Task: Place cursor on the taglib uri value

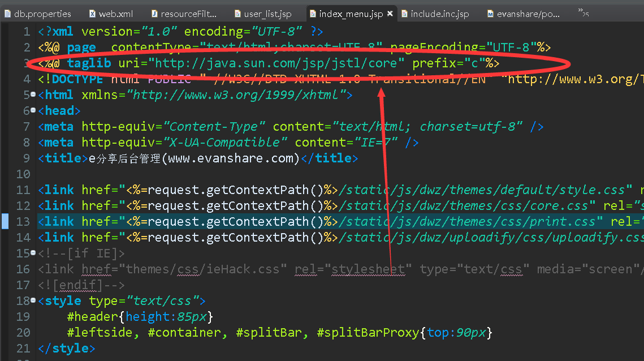Action: [x=276, y=63]
